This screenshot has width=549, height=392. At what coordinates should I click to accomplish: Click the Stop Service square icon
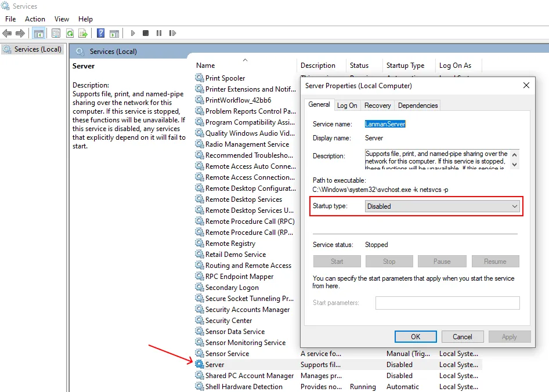point(146,33)
